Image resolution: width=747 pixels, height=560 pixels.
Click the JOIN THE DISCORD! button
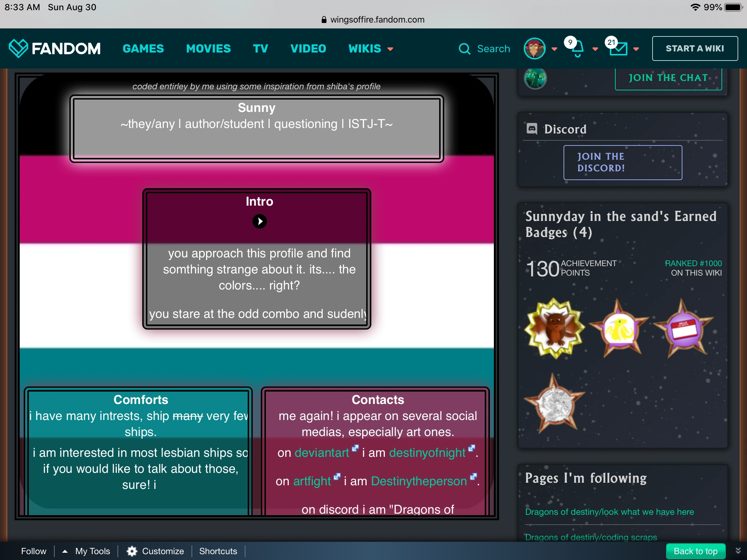click(x=623, y=163)
